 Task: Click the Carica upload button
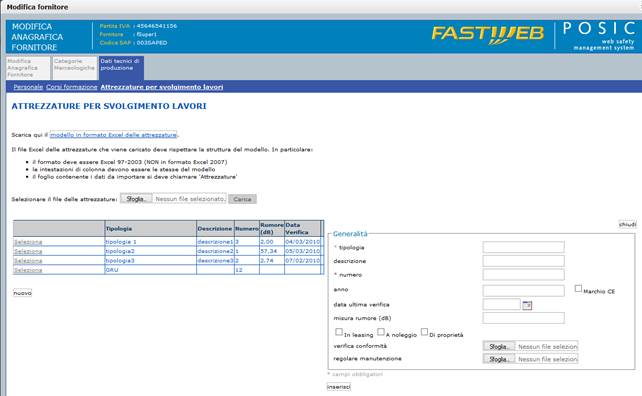click(x=242, y=199)
